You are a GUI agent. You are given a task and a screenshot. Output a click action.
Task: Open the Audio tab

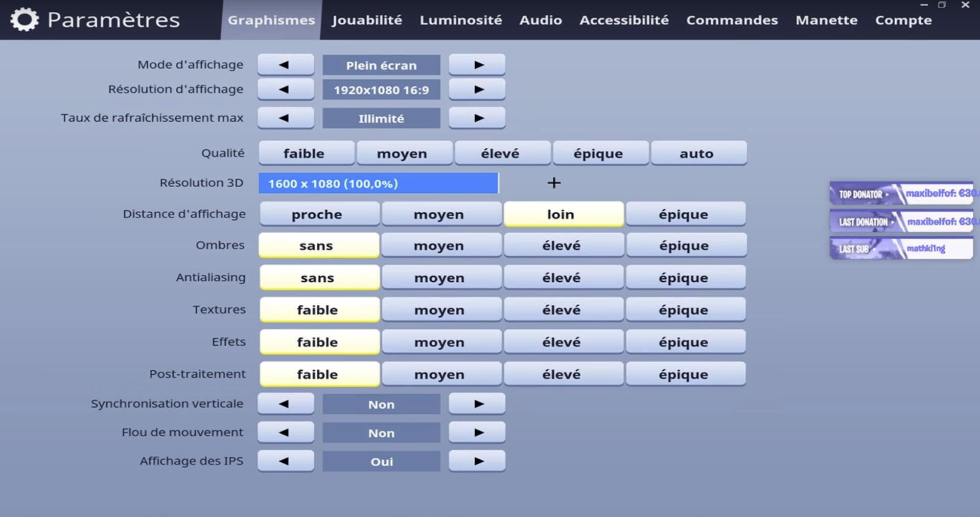(541, 20)
